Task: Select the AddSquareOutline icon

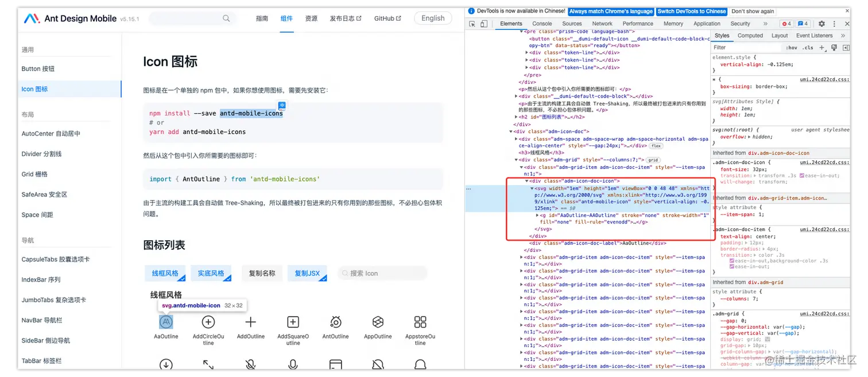Action: (x=293, y=322)
